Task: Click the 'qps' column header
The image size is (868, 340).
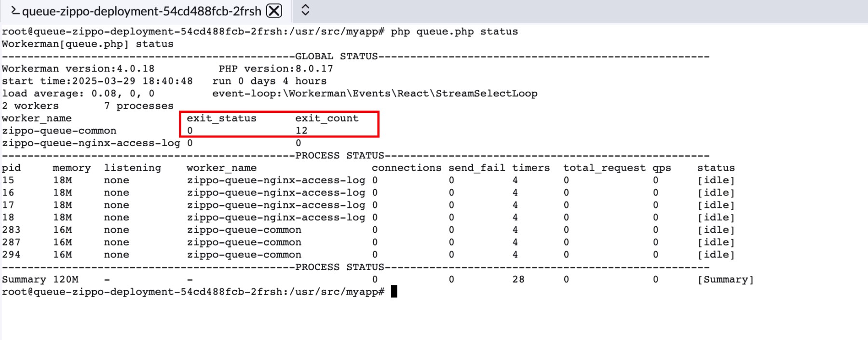Action: click(x=662, y=168)
